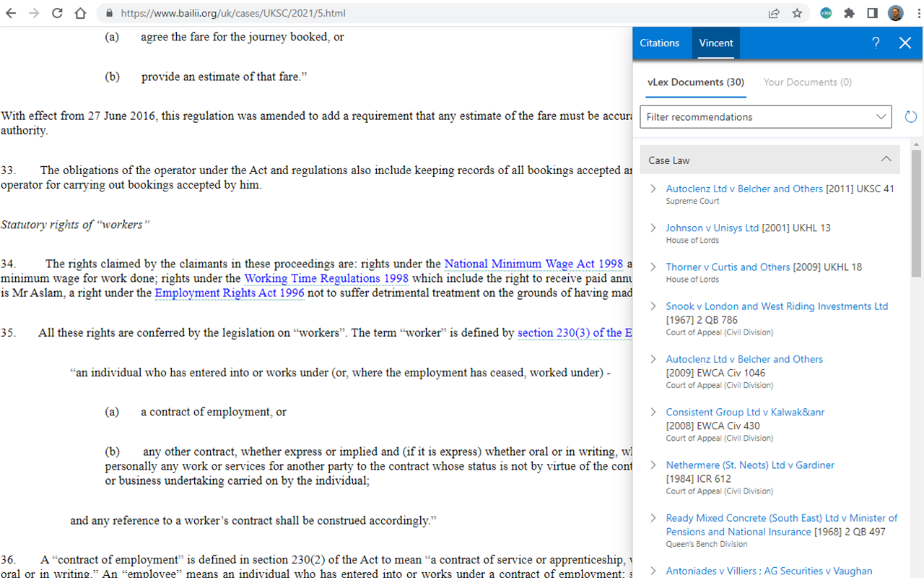Follow Employment Rights Act 1996 link
924x578 pixels.
click(230, 293)
